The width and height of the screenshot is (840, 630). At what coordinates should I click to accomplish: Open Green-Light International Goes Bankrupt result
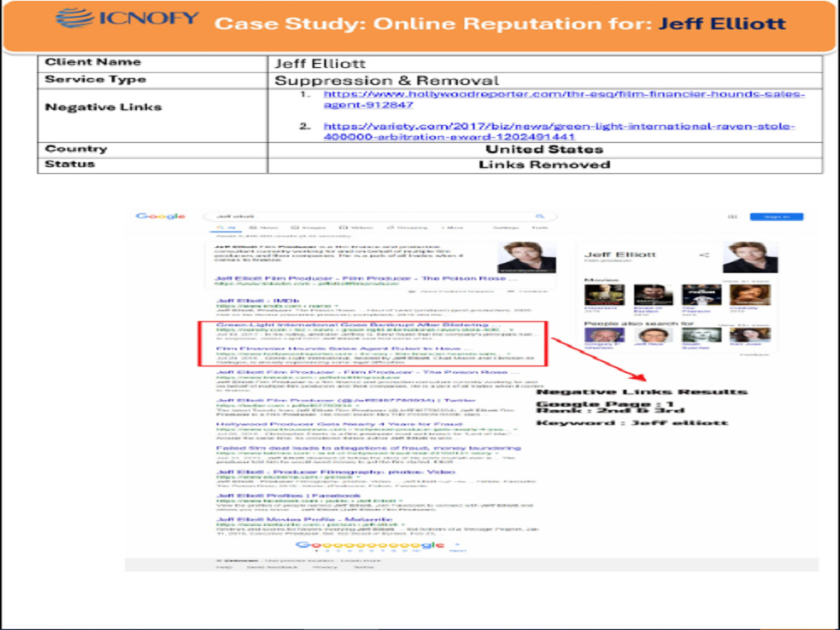pyautogui.click(x=359, y=324)
